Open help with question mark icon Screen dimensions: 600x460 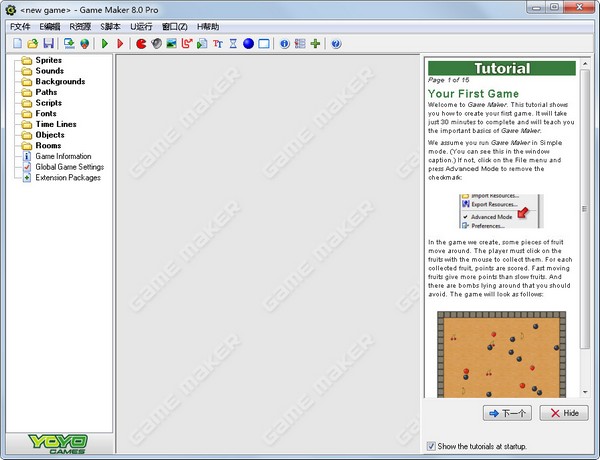pos(336,44)
